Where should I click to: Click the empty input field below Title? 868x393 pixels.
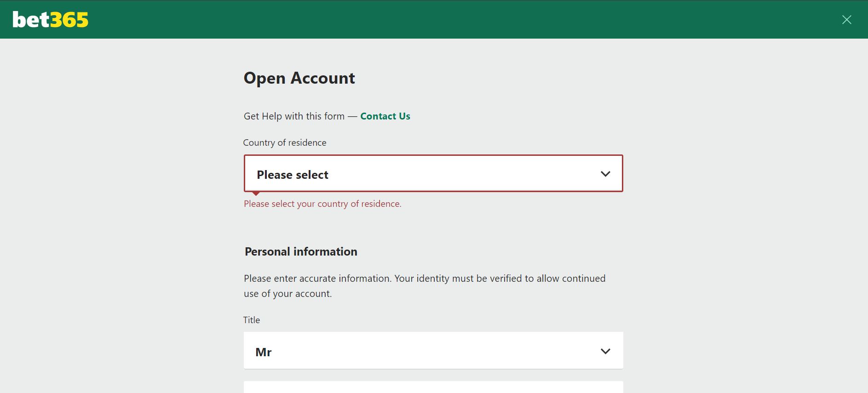coord(433,388)
